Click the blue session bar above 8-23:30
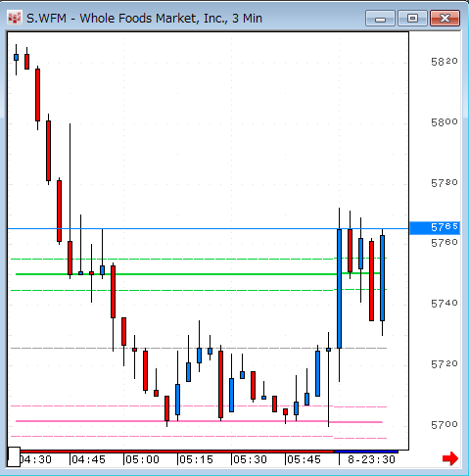Viewport: 469px width, 476px height. (x=366, y=452)
